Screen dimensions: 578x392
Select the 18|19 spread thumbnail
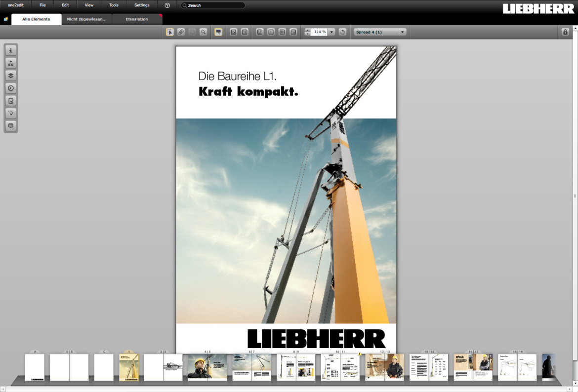point(517,367)
